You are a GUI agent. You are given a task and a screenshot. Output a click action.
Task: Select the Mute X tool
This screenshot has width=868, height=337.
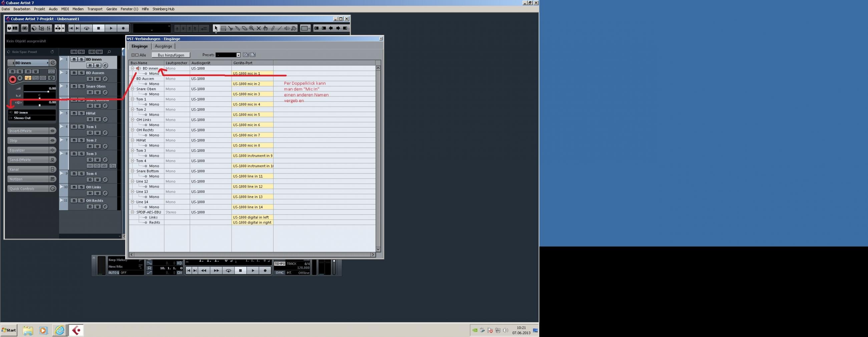click(x=259, y=28)
